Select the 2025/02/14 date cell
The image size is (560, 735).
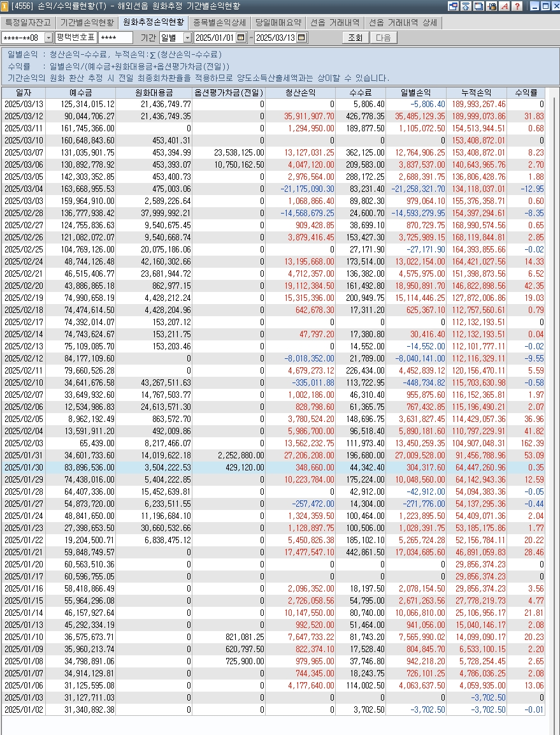[24, 334]
